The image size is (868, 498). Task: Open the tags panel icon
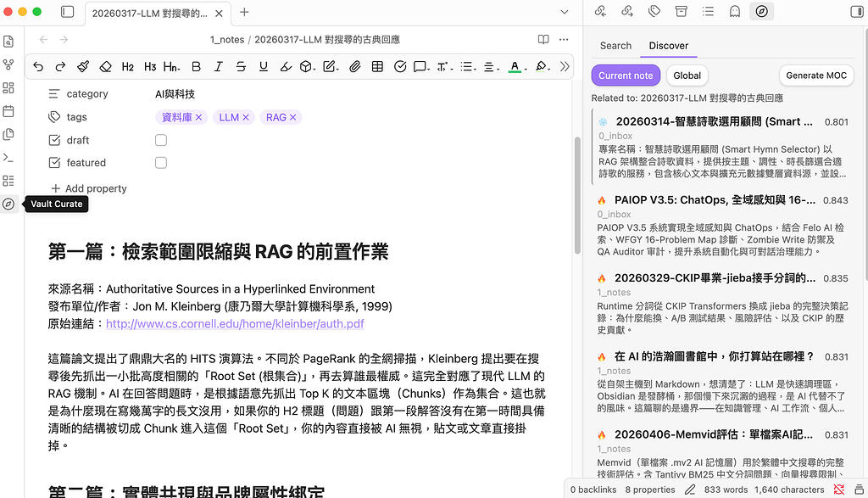tap(654, 11)
